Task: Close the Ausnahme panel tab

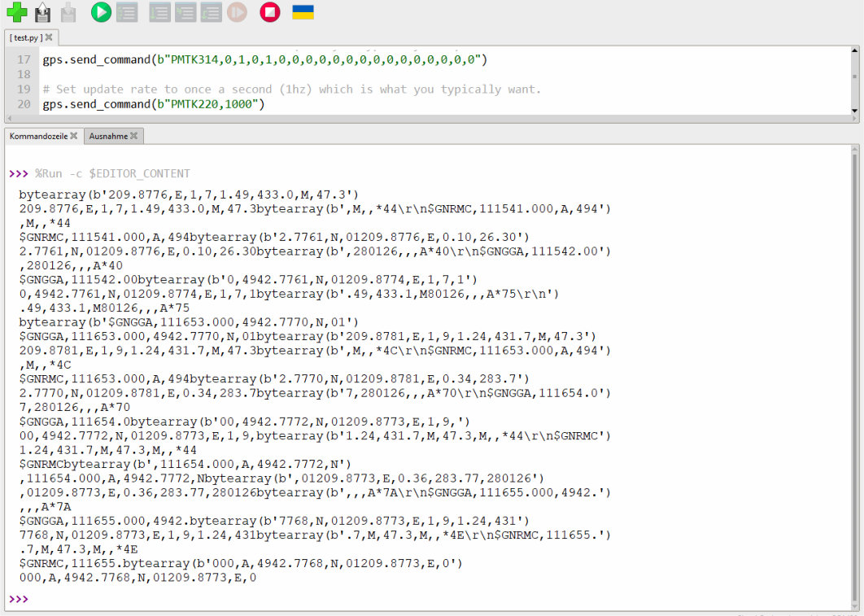Action: click(134, 136)
